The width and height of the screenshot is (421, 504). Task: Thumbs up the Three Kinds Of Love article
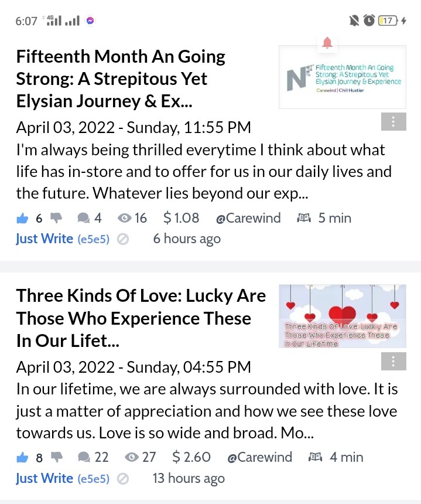tap(22, 457)
